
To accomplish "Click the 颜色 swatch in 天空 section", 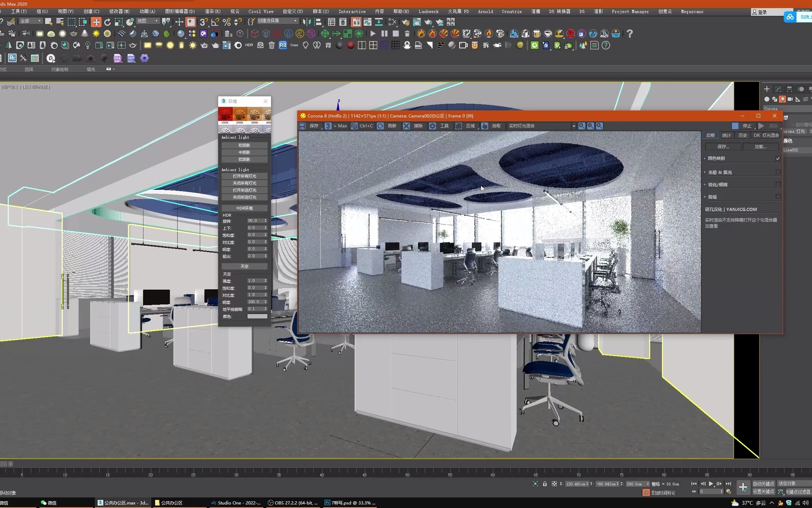I will 257,316.
